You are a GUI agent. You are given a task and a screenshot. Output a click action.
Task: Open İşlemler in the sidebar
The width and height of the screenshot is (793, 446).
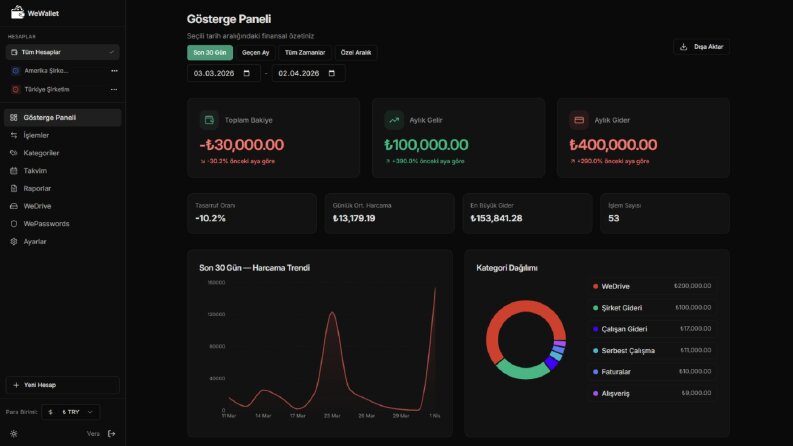pos(63,135)
